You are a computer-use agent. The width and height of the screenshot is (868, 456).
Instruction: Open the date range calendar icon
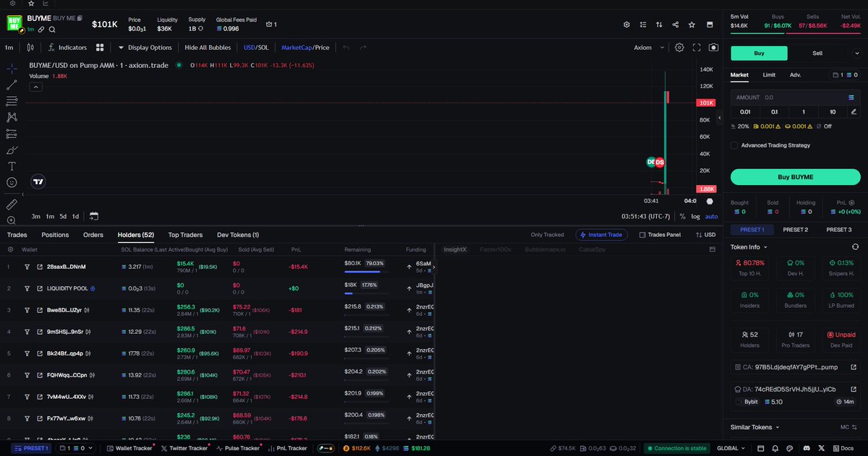click(94, 216)
